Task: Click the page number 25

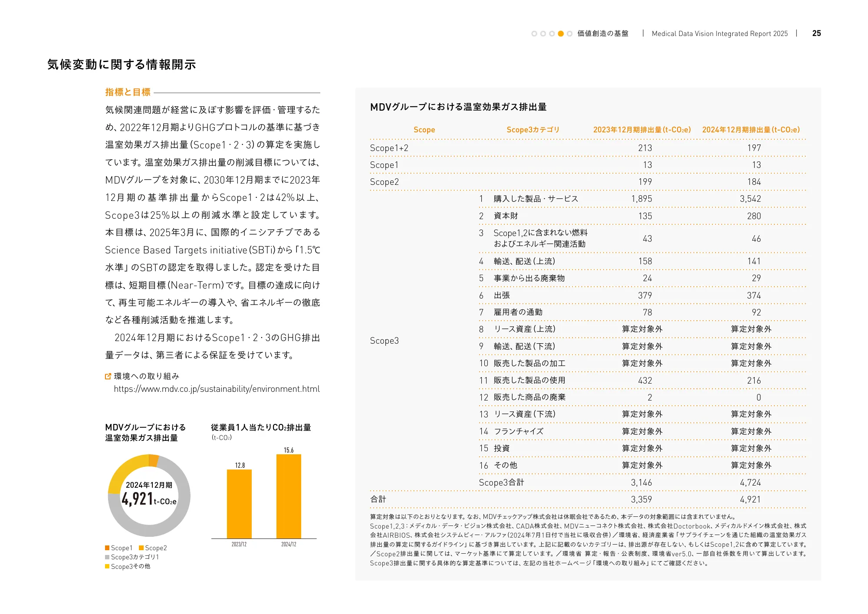Action: (x=816, y=33)
